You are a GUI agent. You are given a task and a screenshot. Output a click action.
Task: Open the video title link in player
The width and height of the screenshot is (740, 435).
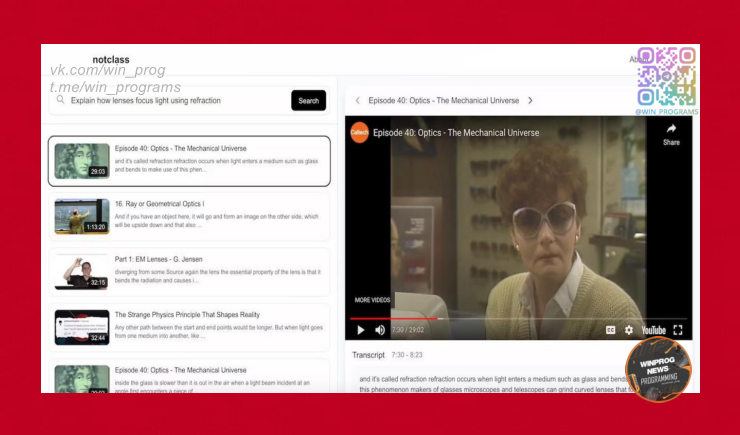(x=456, y=133)
